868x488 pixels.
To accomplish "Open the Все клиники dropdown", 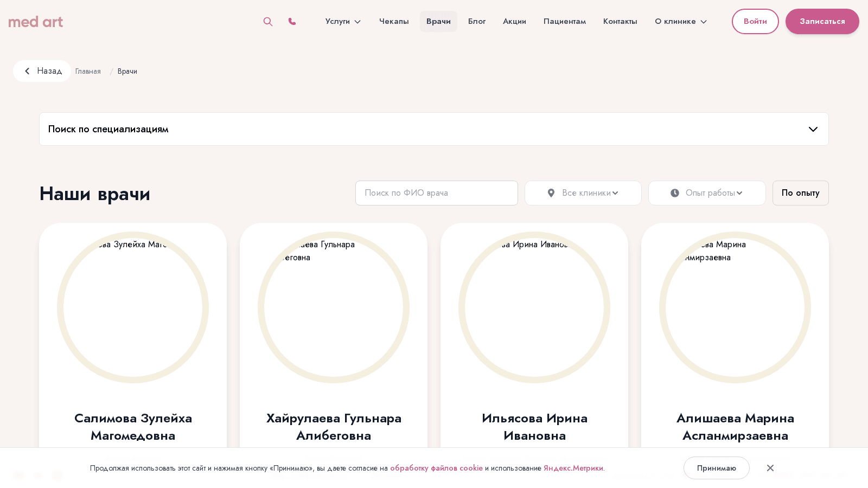I will pyautogui.click(x=583, y=193).
